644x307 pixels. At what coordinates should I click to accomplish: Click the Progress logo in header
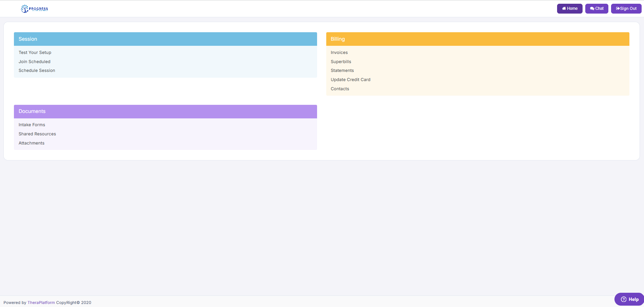tap(34, 9)
